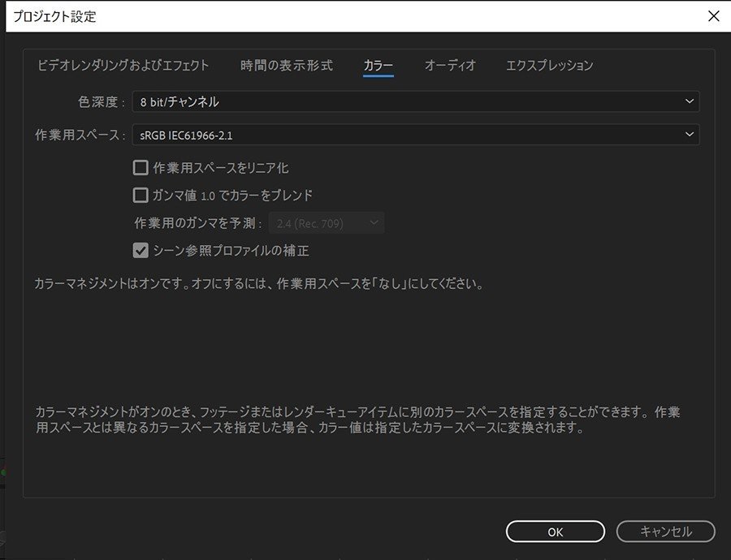
Task: Switch to the オーディオ tab
Action: pos(450,67)
